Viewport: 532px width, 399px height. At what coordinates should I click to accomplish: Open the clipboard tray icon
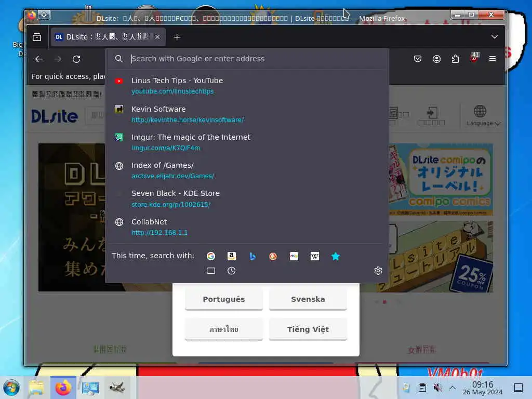[x=422, y=388]
